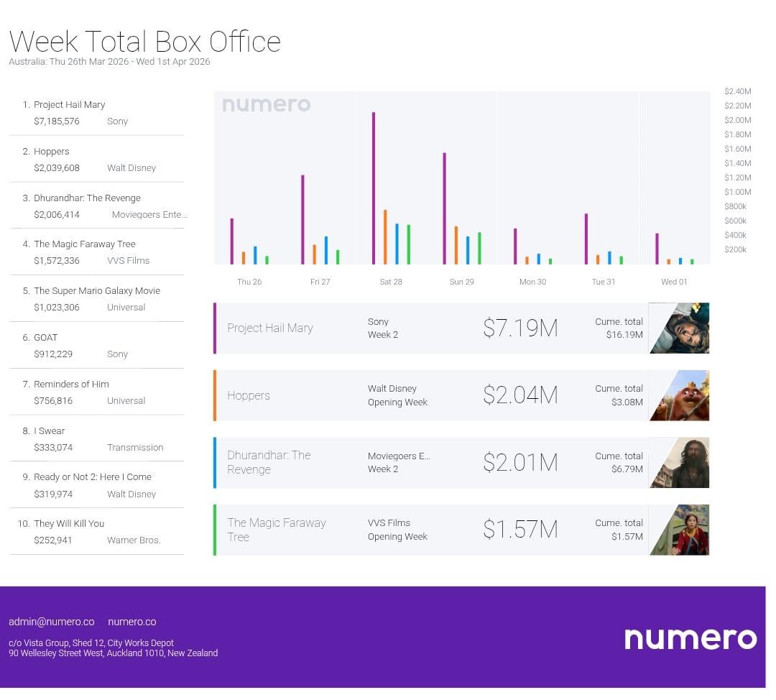The height and width of the screenshot is (700, 776).
Task: Click the admin@numero.co email link
Action: tap(52, 622)
